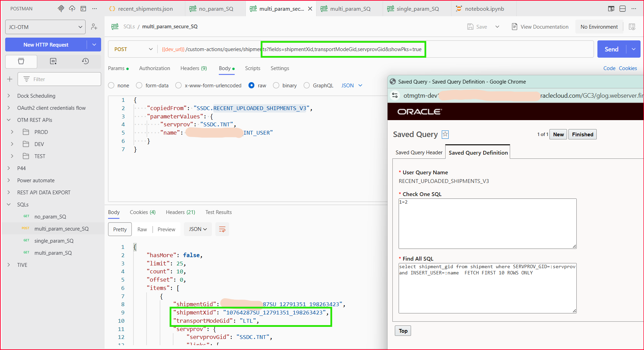Open the Postman cloud sync icon
644x350 pixels.
(x=72, y=9)
